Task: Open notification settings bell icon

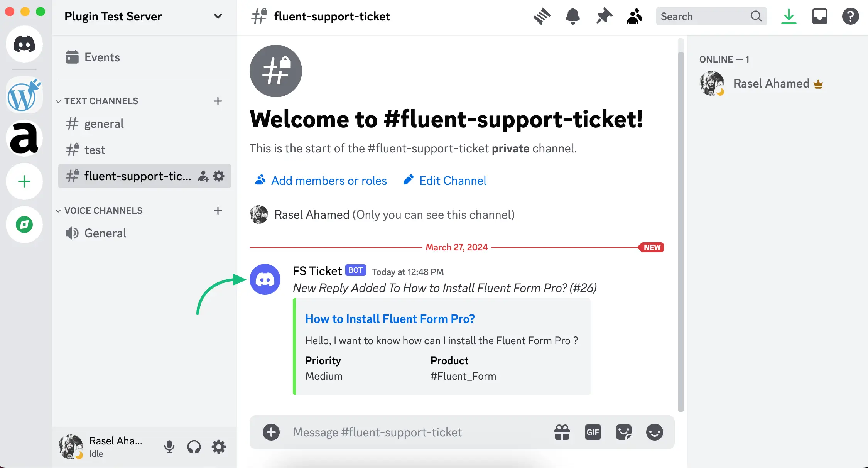Action: tap(572, 16)
